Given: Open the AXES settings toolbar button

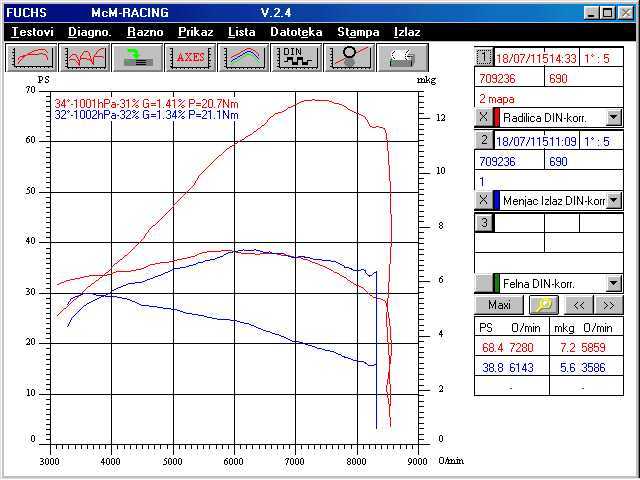Looking at the screenshot, I should (x=190, y=57).
